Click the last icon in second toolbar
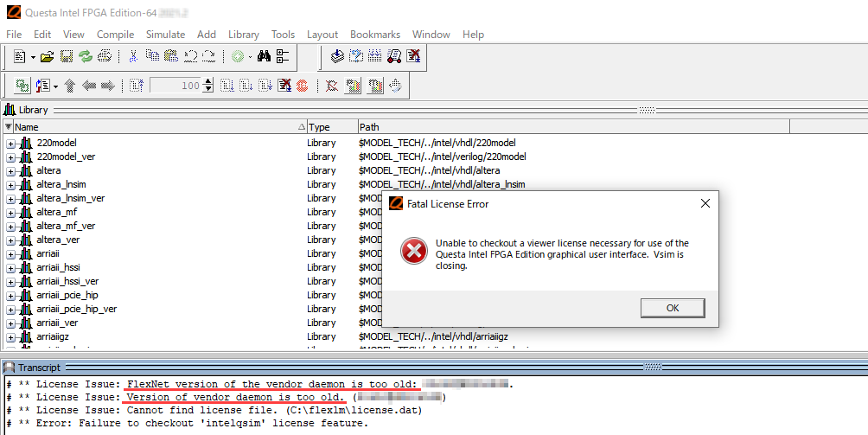Screen dimensions: 868x435 [x=395, y=86]
